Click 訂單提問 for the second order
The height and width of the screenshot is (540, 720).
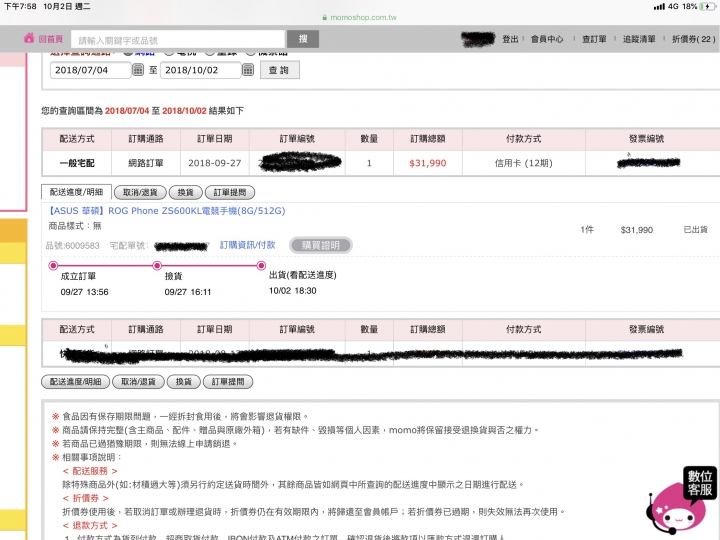pos(228,382)
